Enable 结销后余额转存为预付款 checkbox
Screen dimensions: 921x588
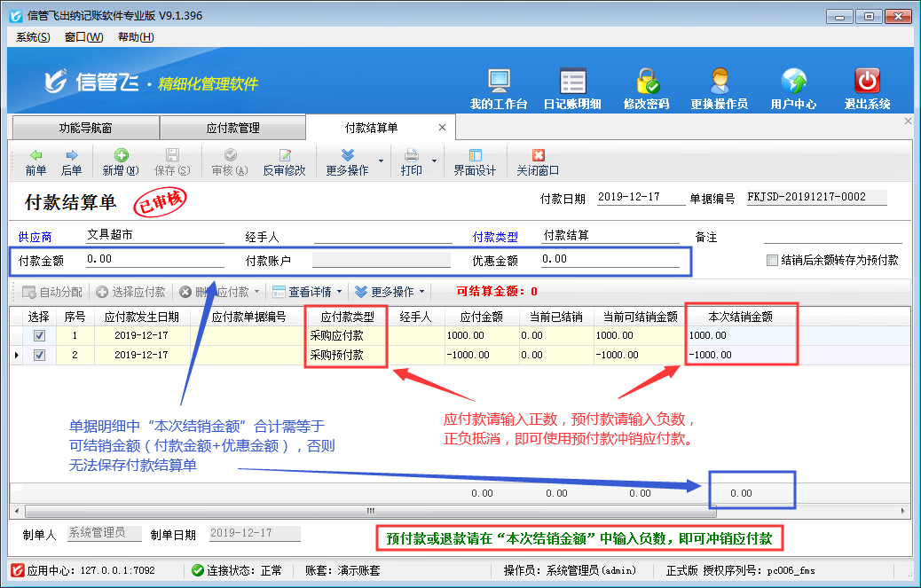pos(772,261)
